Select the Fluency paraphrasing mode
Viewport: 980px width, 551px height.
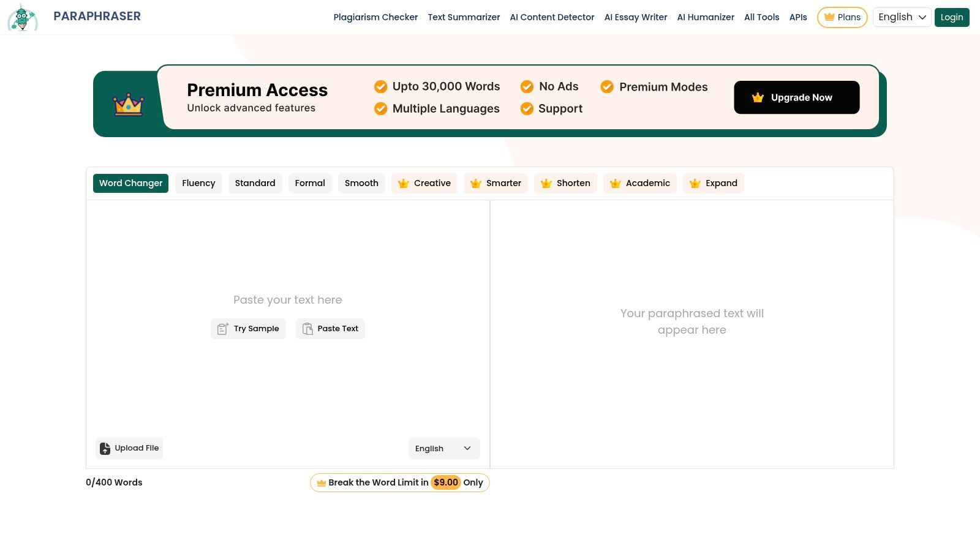coord(198,183)
